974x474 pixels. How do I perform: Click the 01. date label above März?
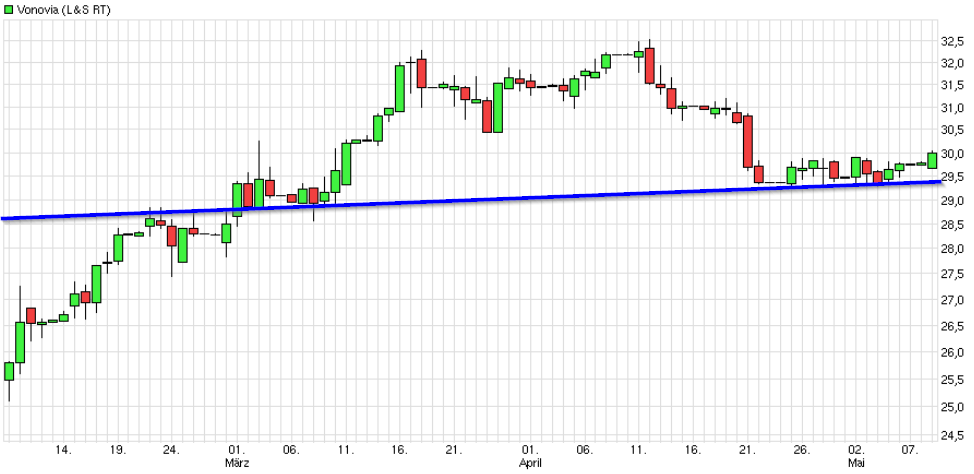click(237, 450)
